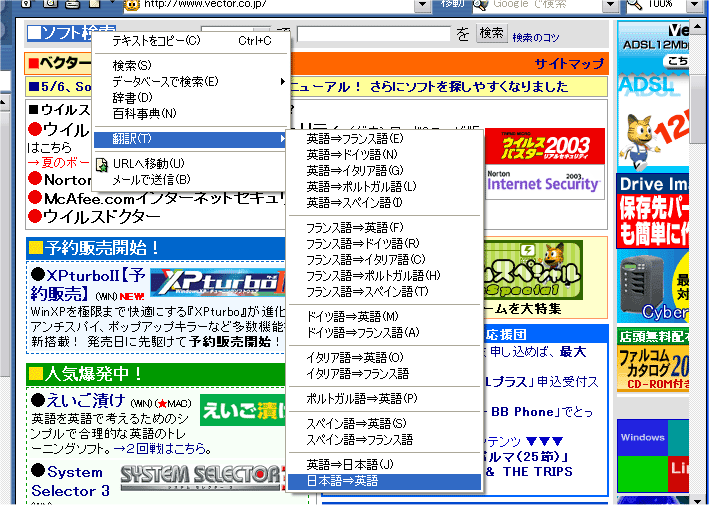
Task: Select 英語⇒ポルトガル語(L) translation
Action: 384,186
